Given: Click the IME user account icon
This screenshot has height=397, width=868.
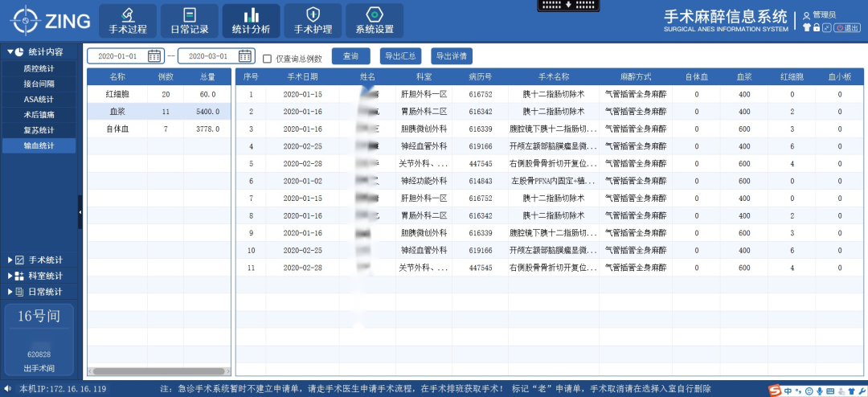Looking at the screenshot, I should [840, 391].
